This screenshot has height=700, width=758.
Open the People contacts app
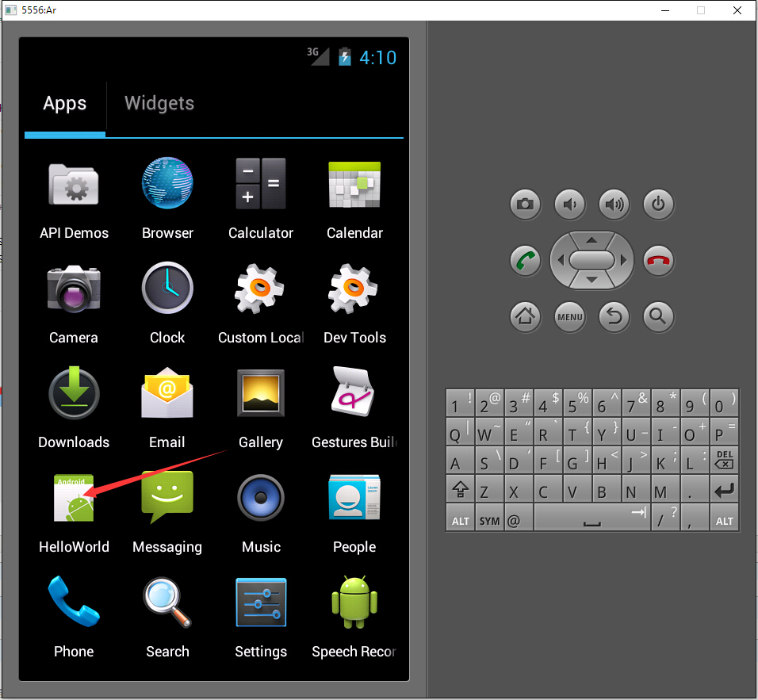354,514
